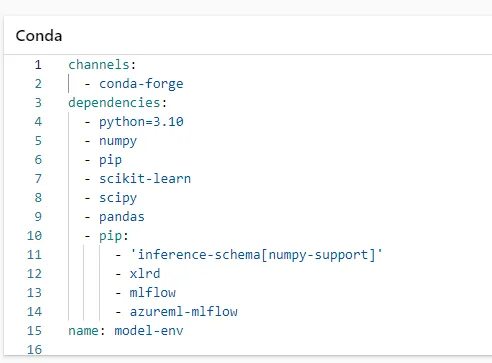This screenshot has height=363, width=492.
Task: Click the 'pip' entry on line 6
Action: (x=110, y=160)
